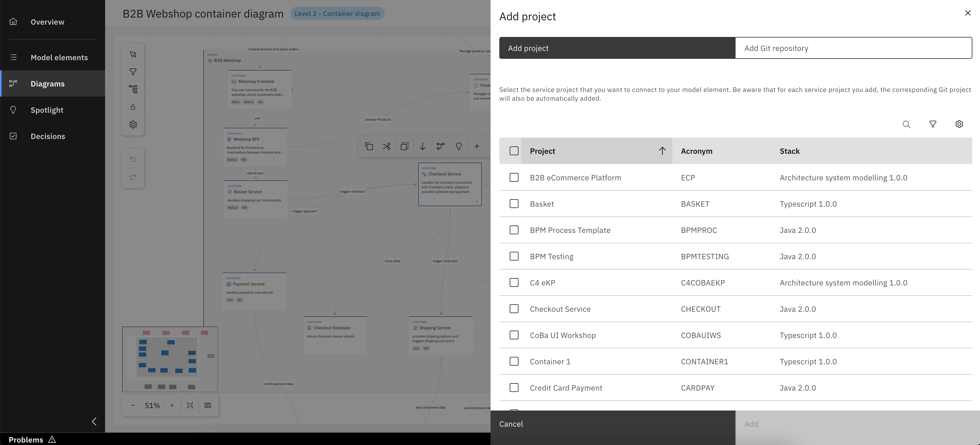Click the hierarchy tree icon in the diagram toolbar
The width and height of the screenshot is (980, 445).
click(x=133, y=89)
